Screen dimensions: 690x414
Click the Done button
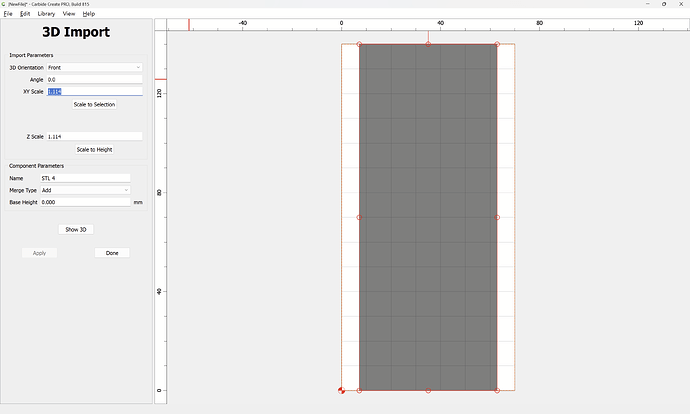[112, 253]
